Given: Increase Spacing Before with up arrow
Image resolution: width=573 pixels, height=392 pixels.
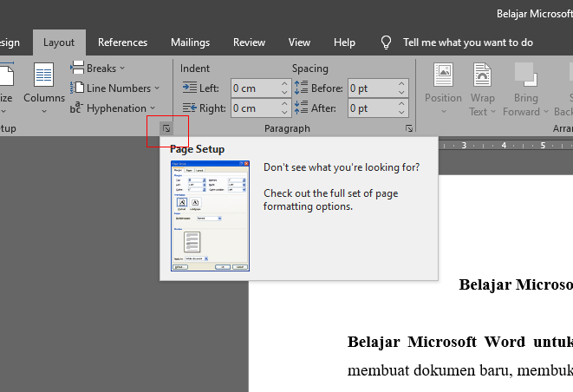Looking at the screenshot, I should pos(401,84).
